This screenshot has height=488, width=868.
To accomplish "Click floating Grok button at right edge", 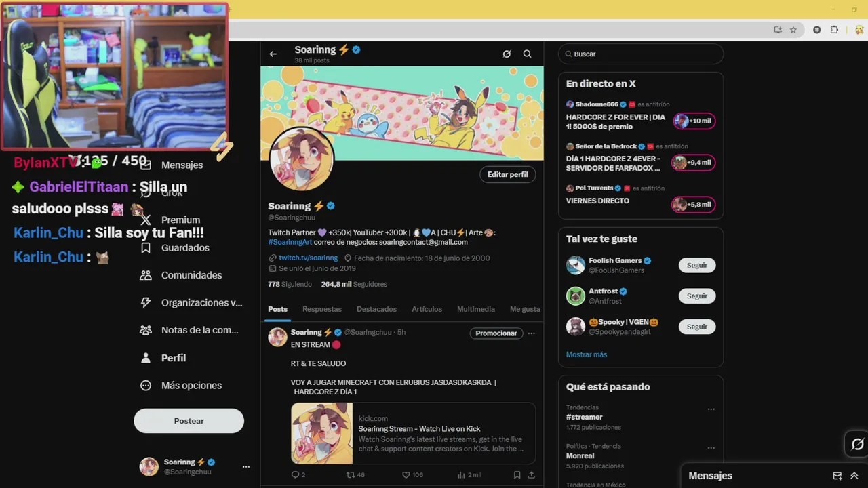I will click(x=857, y=444).
